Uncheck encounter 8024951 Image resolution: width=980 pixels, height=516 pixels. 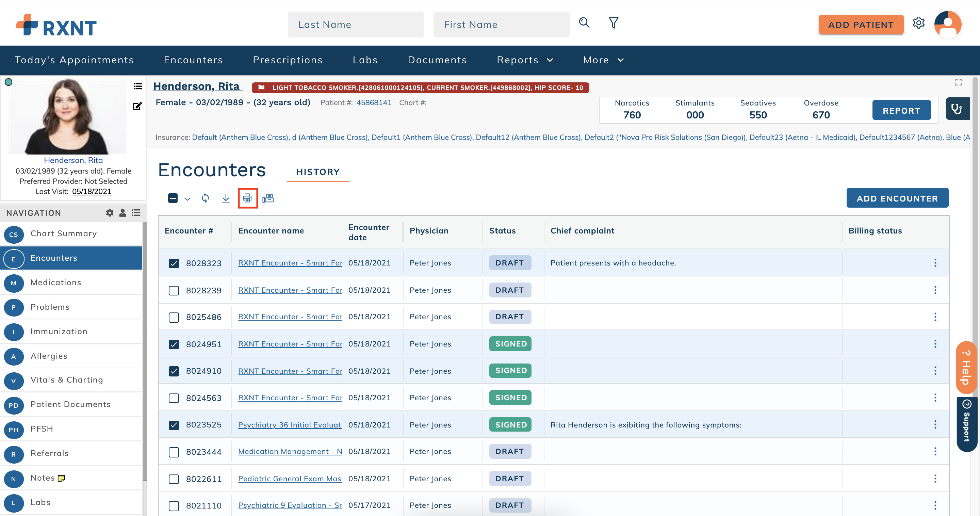[x=174, y=344]
